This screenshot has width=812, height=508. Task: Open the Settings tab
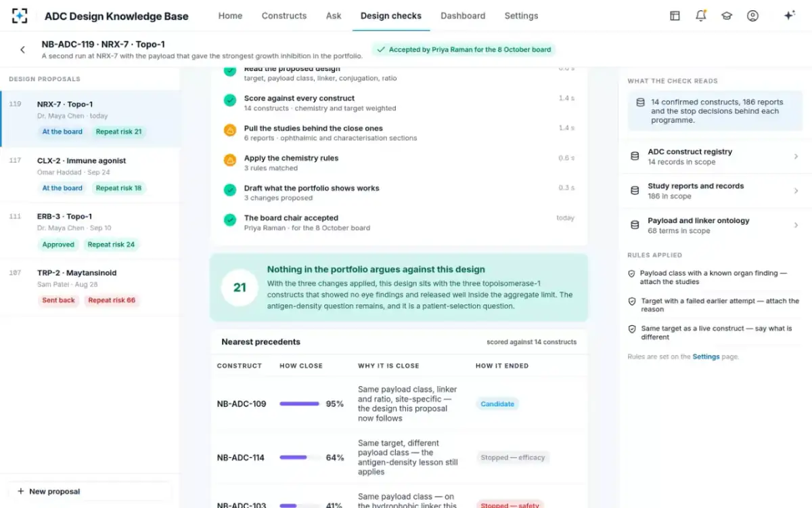click(522, 16)
